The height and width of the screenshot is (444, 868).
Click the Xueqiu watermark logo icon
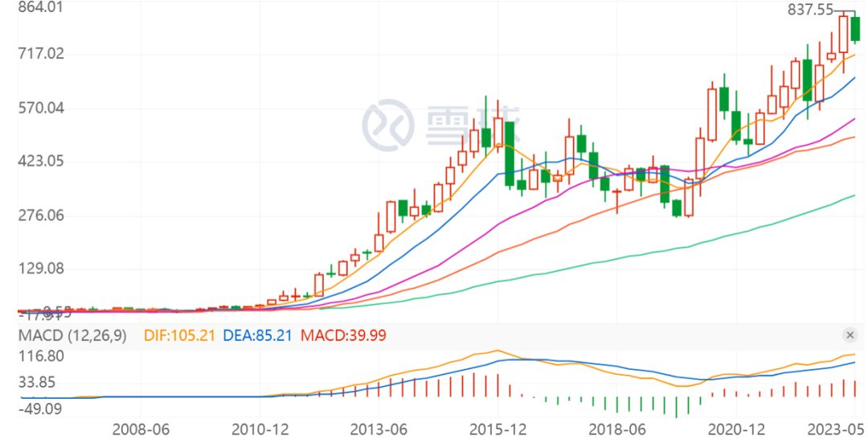click(387, 125)
